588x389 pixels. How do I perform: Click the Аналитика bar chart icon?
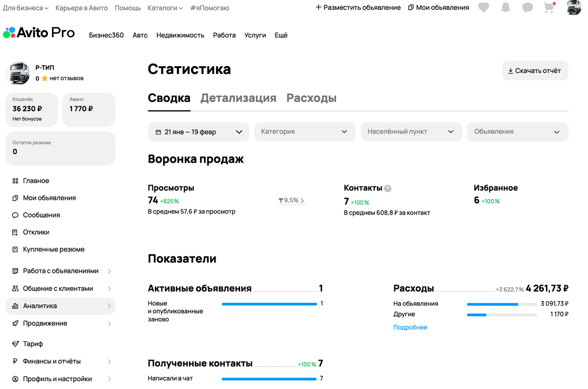(x=15, y=306)
